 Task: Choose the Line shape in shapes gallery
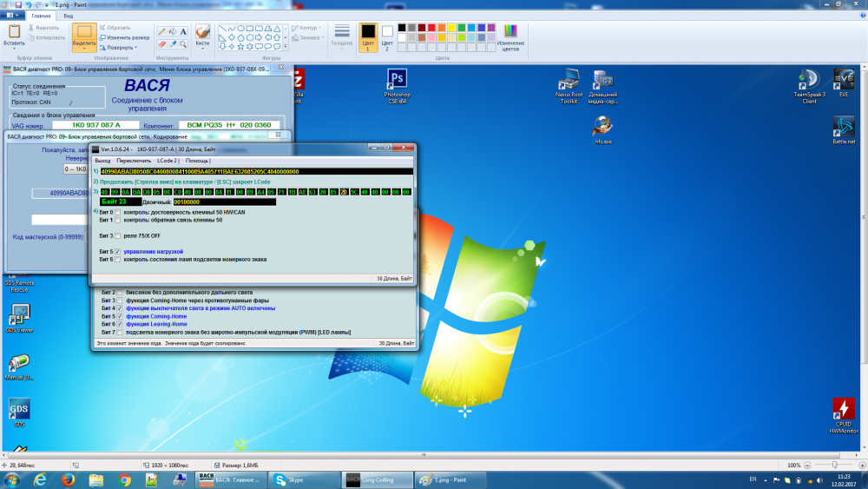click(222, 29)
